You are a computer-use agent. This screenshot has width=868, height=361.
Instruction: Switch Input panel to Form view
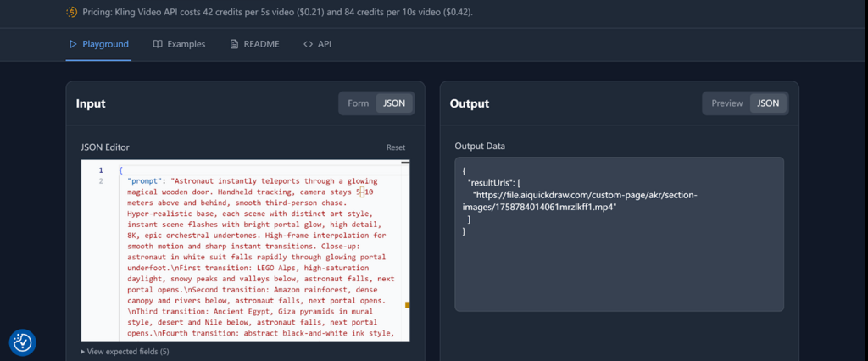[359, 103]
